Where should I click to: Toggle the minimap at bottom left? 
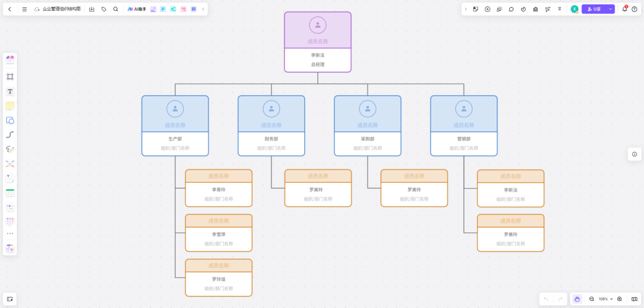pos(10,299)
